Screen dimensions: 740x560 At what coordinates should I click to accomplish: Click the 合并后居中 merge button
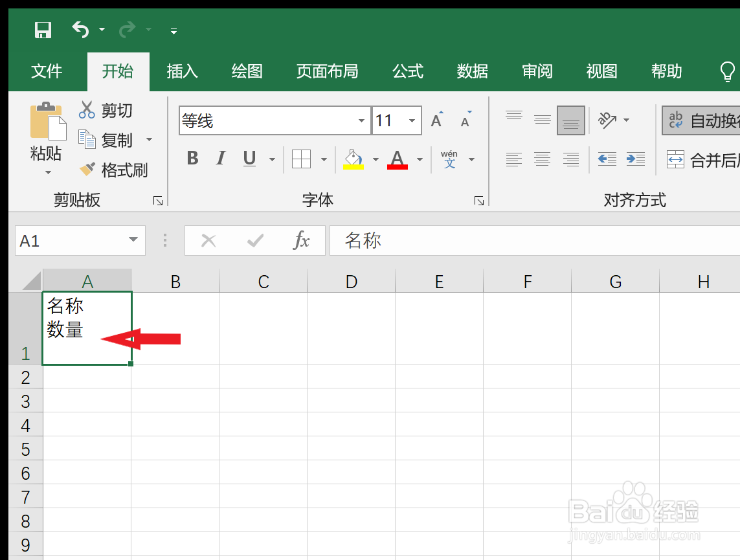pyautogui.click(x=702, y=160)
